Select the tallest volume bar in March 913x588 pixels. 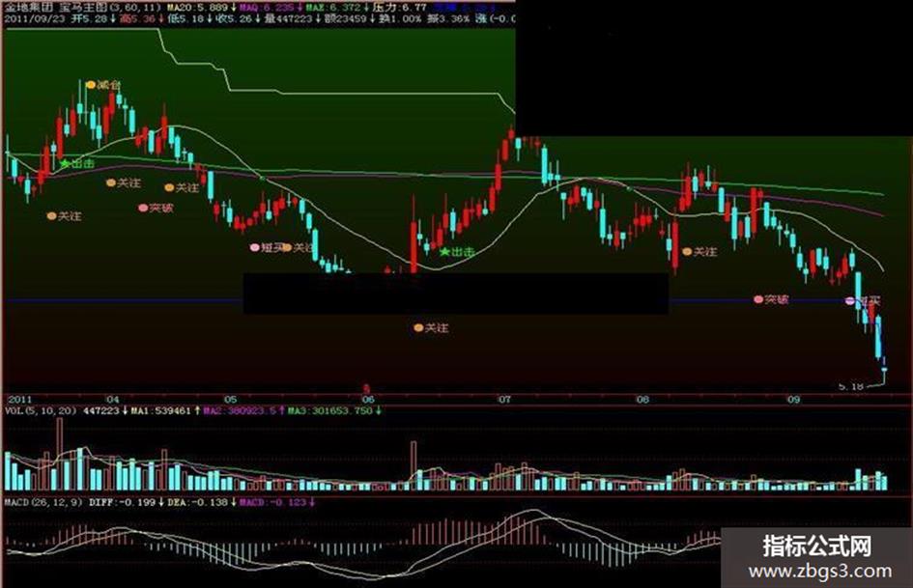click(x=59, y=454)
